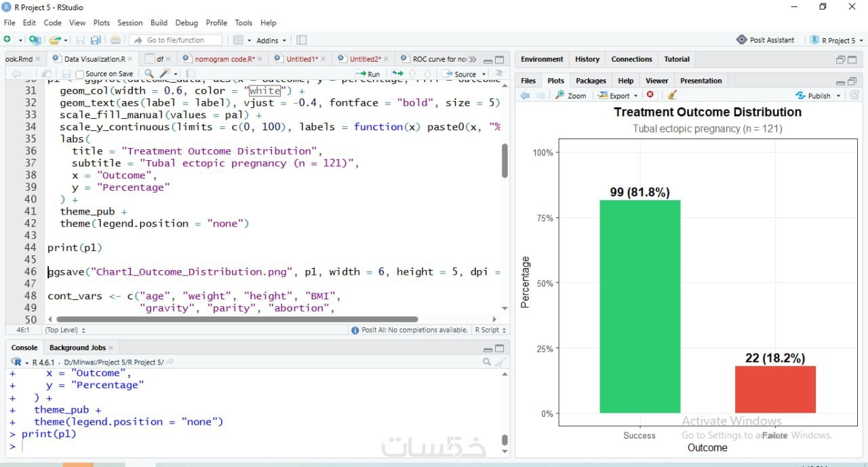This screenshot has width=868, height=467.
Task: Click the Create a project icon
Action: pos(35,40)
